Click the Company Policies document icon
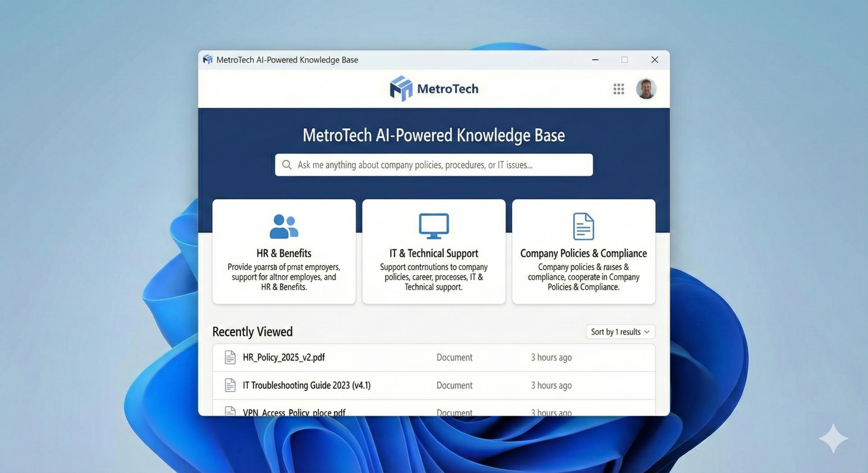868x473 pixels. pyautogui.click(x=583, y=226)
